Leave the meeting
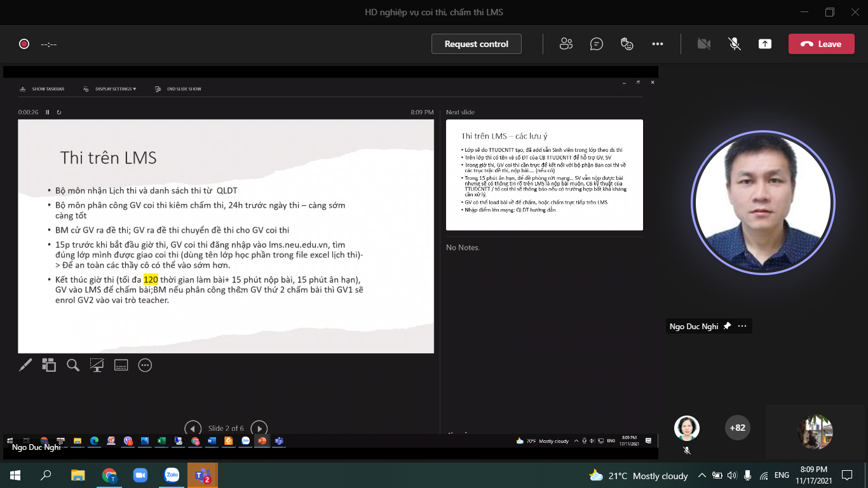 coord(821,44)
